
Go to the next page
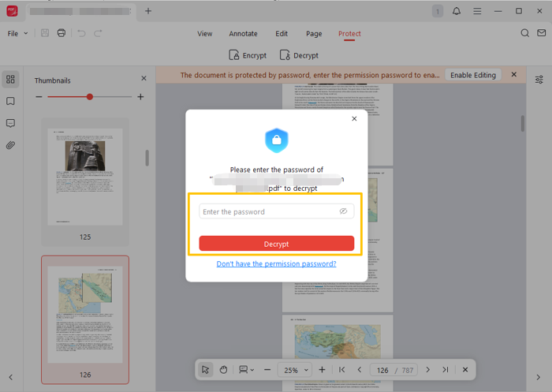click(427, 369)
